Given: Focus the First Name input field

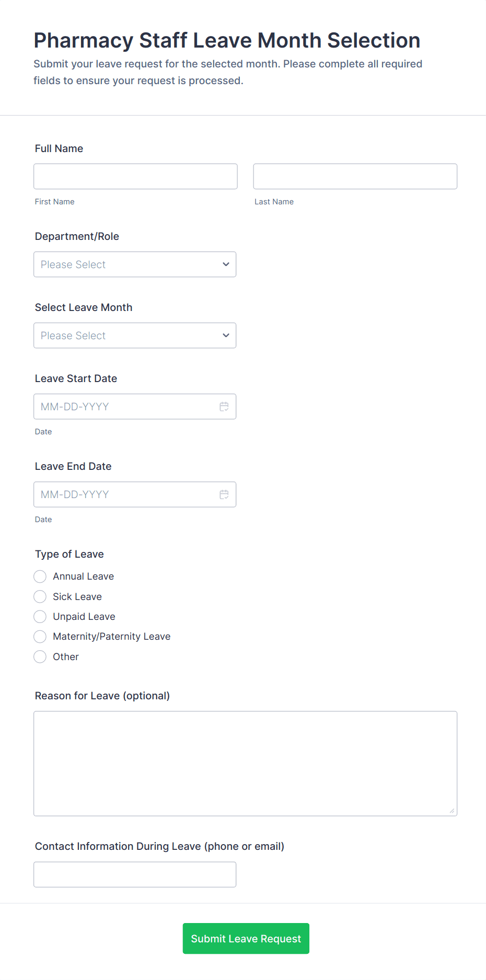Looking at the screenshot, I should point(135,177).
